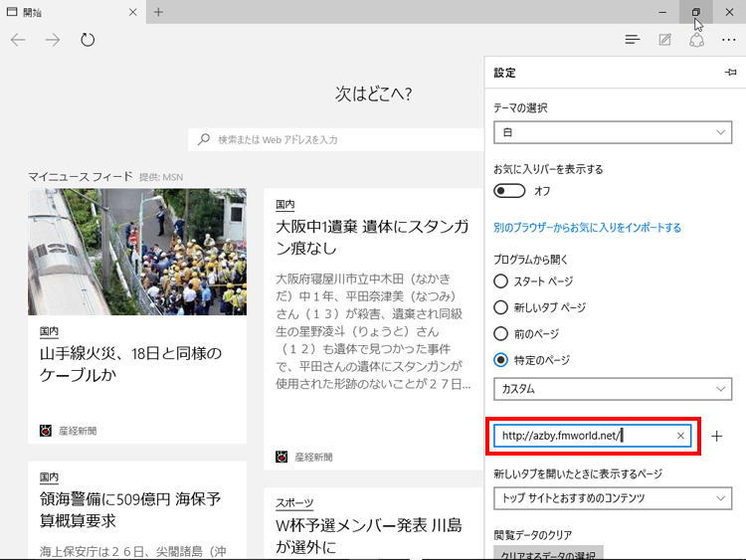746x560 pixels.
Task: Clear the URL with the X button
Action: point(680,436)
